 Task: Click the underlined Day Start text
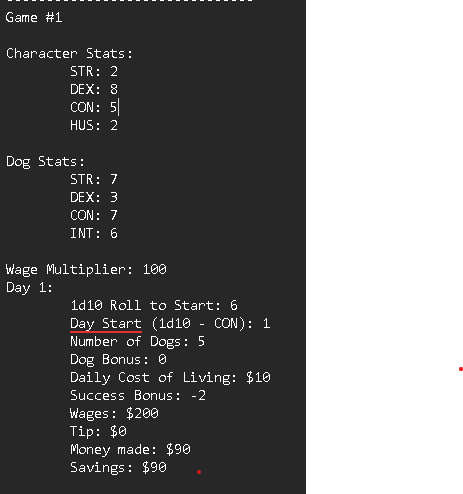(106, 324)
